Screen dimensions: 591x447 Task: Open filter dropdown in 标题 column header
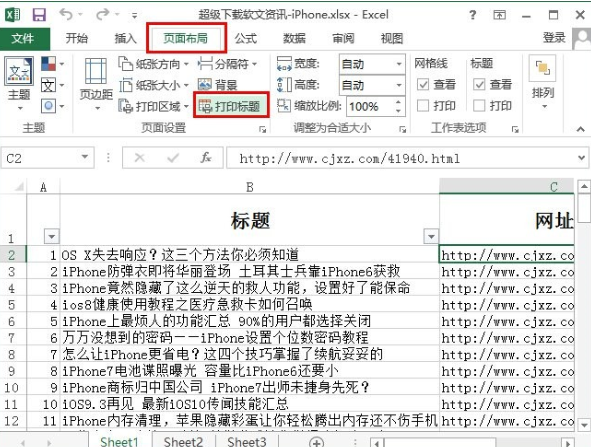coord(431,236)
